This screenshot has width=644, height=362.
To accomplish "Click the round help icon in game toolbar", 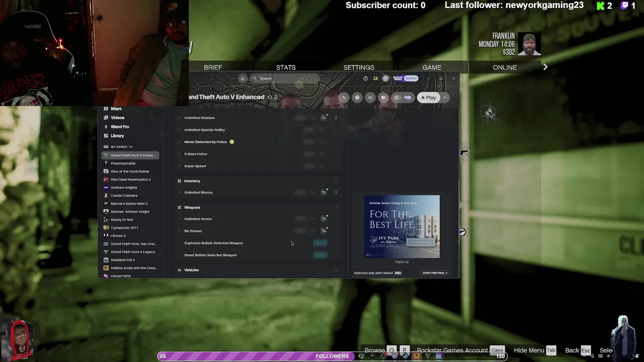I will (x=357, y=98).
